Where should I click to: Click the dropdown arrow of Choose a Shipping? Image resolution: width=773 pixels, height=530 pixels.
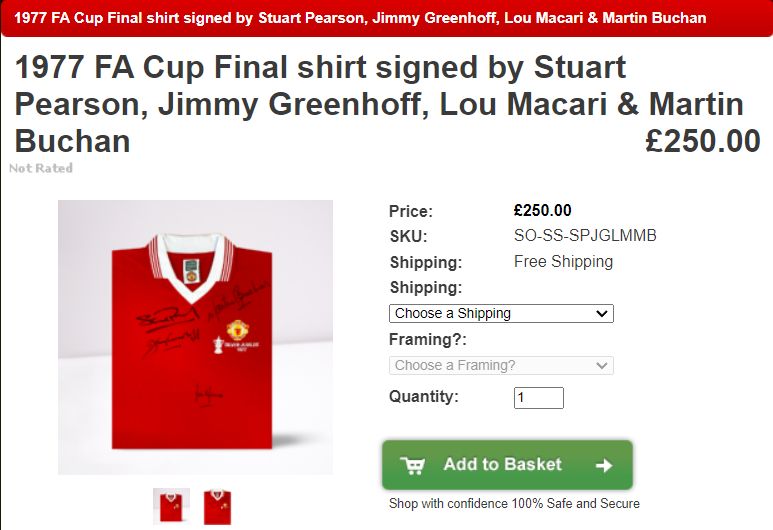coord(601,314)
